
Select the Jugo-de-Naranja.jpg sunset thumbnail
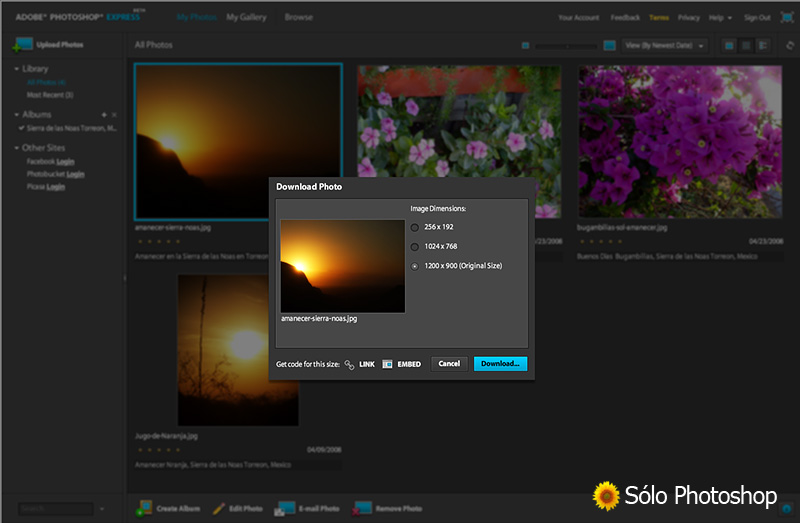point(238,350)
